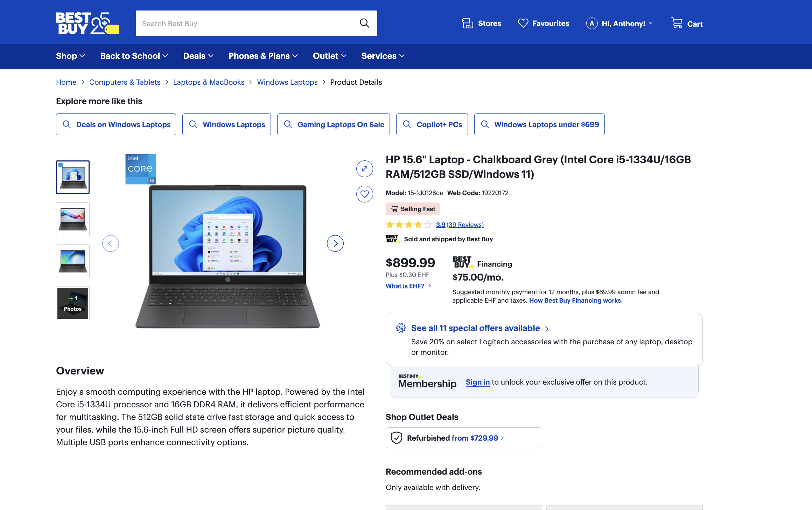
Task: Click the star rating icons
Action: [x=408, y=225]
